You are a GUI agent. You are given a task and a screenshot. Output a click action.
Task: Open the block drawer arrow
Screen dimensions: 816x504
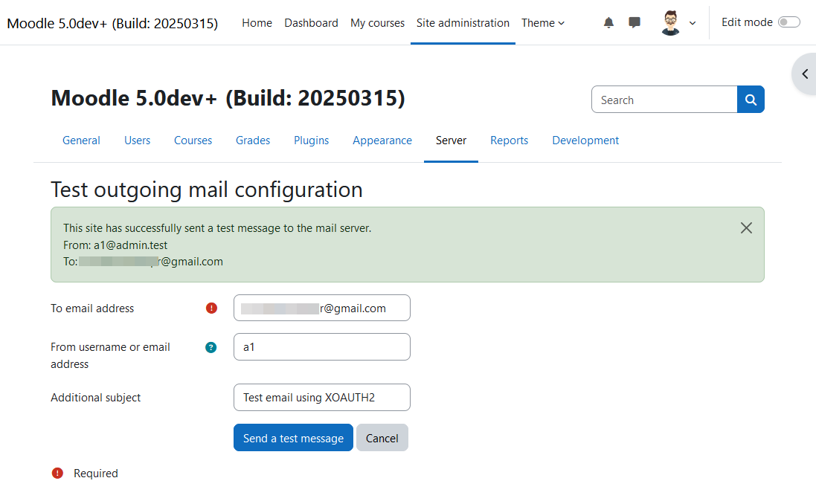point(805,74)
